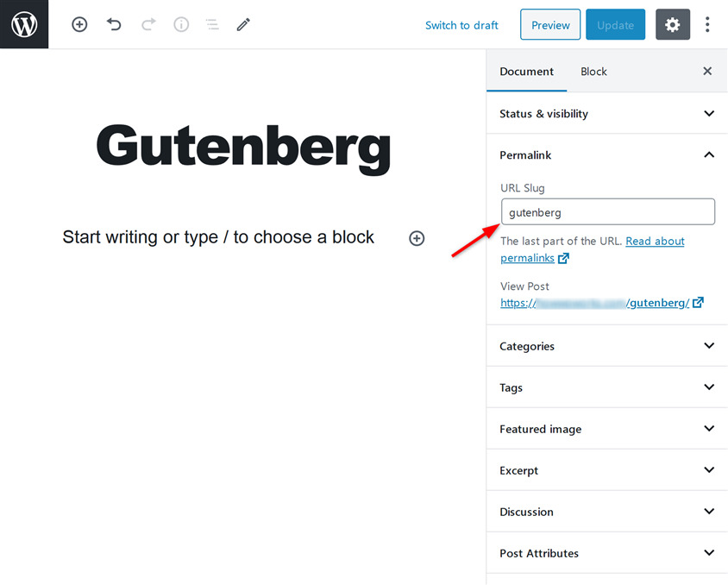Click the Switch to draft link
This screenshot has height=585, width=728.
point(461,25)
